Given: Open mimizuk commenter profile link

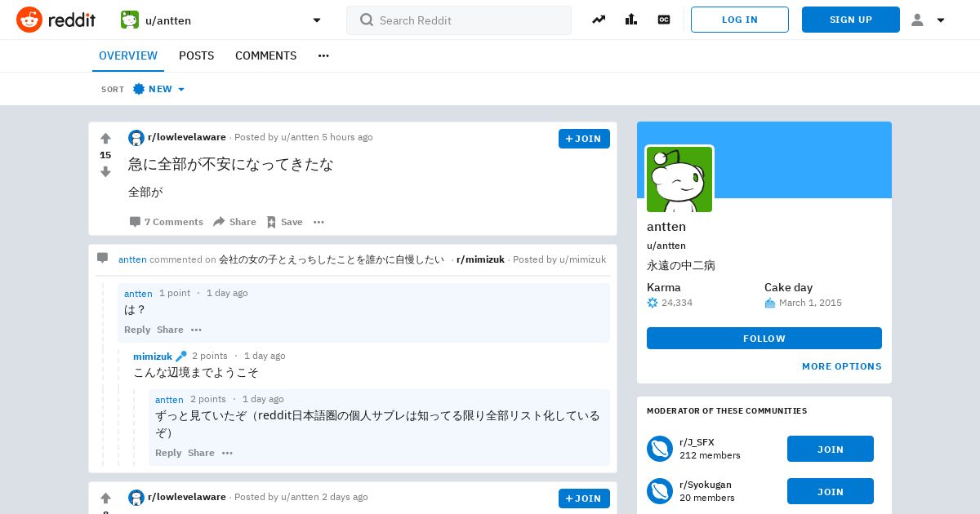Looking at the screenshot, I should pos(153,356).
